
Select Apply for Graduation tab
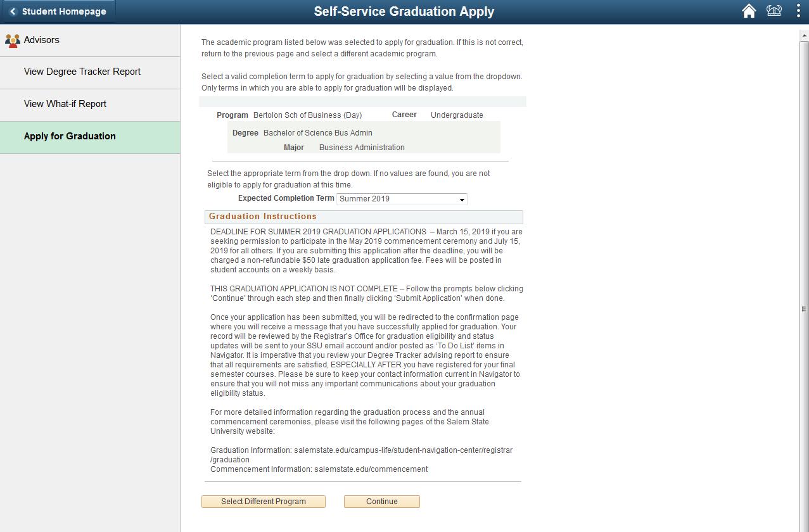pyautogui.click(x=90, y=137)
